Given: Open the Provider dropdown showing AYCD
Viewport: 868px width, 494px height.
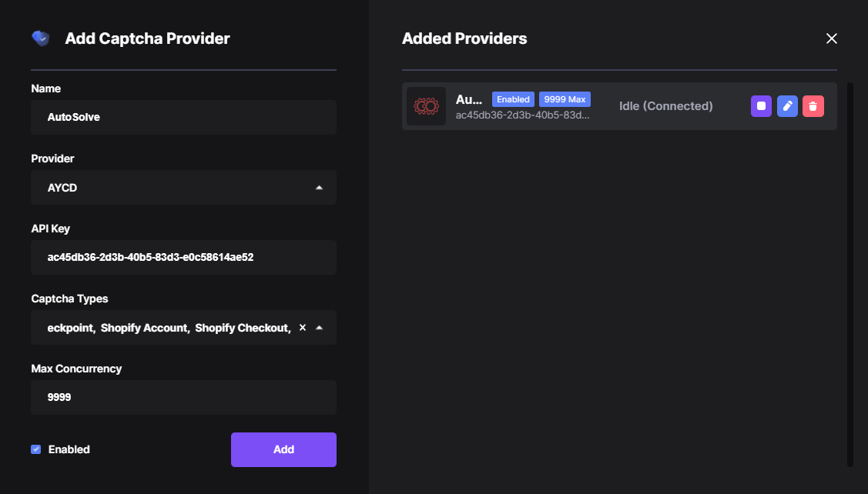Looking at the screenshot, I should (184, 188).
